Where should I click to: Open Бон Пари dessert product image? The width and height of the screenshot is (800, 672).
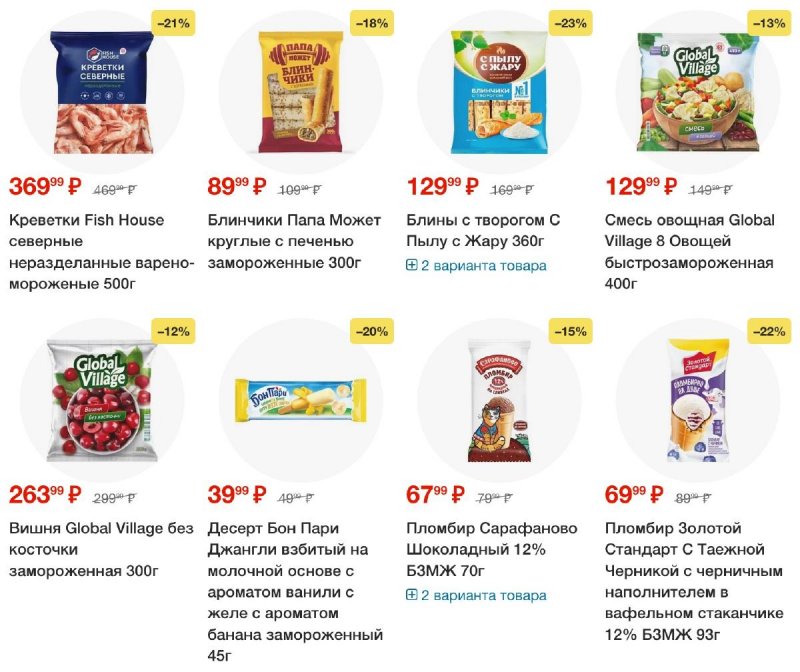pyautogui.click(x=301, y=400)
